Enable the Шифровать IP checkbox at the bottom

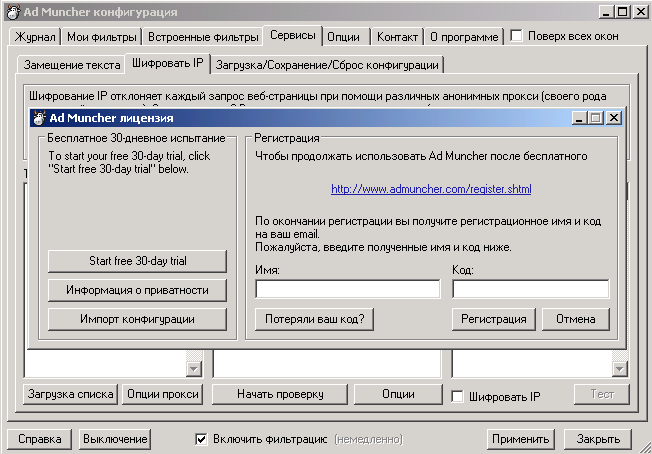coord(457,396)
